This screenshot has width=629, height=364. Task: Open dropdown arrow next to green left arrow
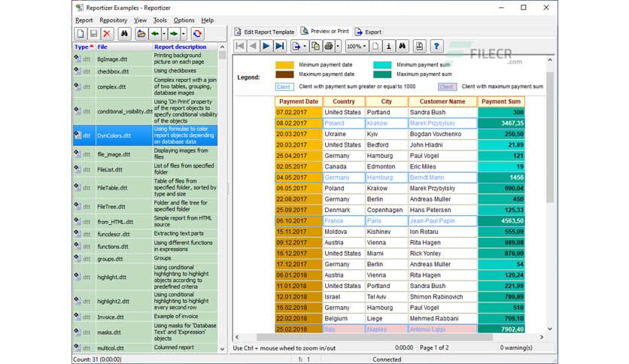pyautogui.click(x=164, y=34)
